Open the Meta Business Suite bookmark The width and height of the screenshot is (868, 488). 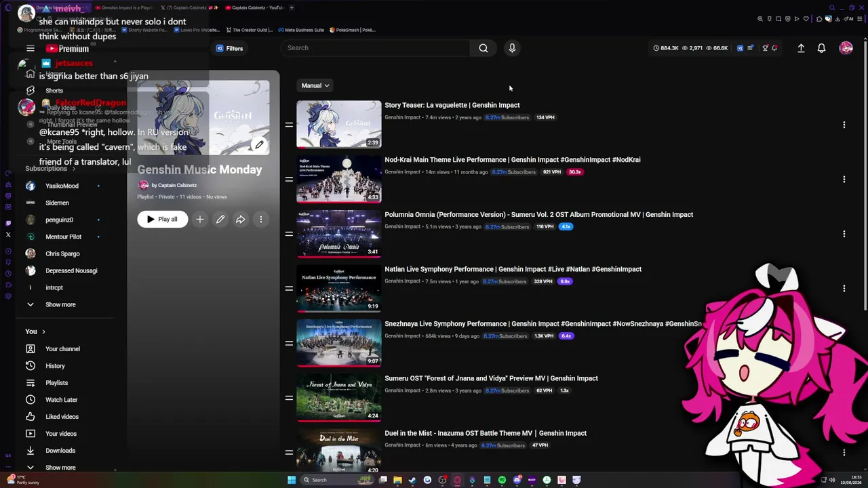300,30
